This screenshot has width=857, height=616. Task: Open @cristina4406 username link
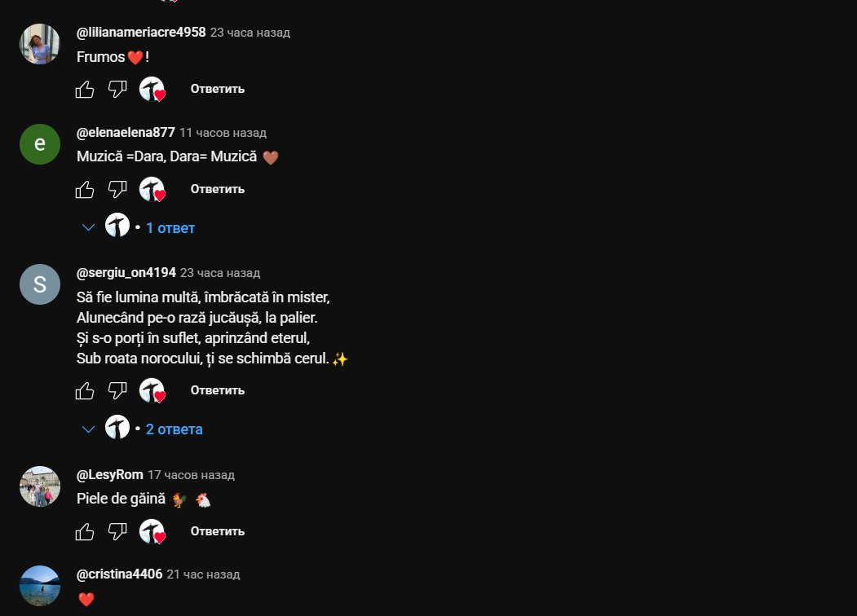120,574
